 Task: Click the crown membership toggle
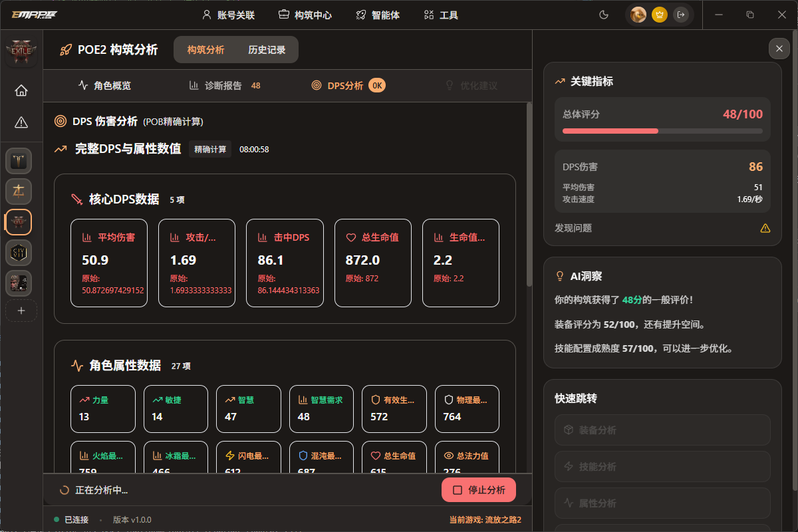(x=659, y=14)
